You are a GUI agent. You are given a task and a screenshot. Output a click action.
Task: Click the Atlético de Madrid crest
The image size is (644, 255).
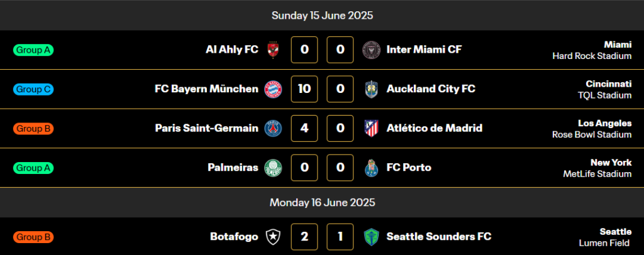point(372,129)
